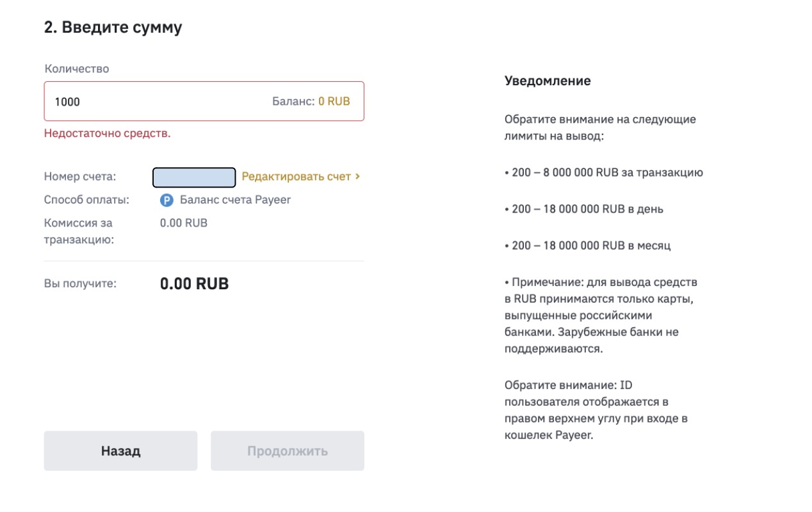Click the bold 0.00 RUB received amount
Image resolution: width=812 pixels, height=512 pixels.
click(x=194, y=284)
